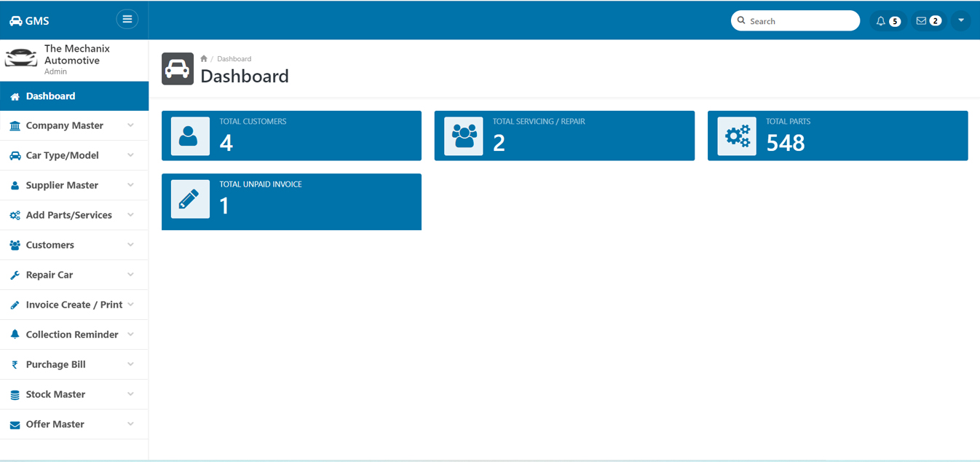The width and height of the screenshot is (980, 462).
Task: Open the user dropdown arrow in header
Action: (x=960, y=21)
